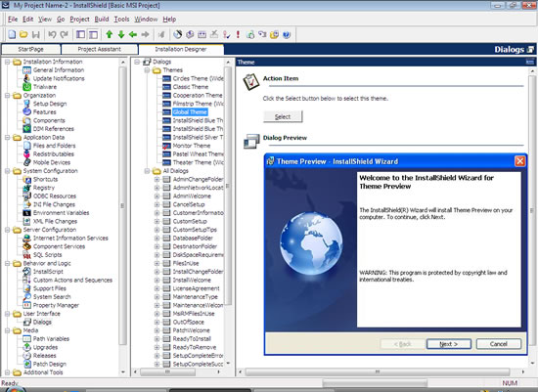Collapse the Themes folder node
The image size is (538, 392).
147,70
